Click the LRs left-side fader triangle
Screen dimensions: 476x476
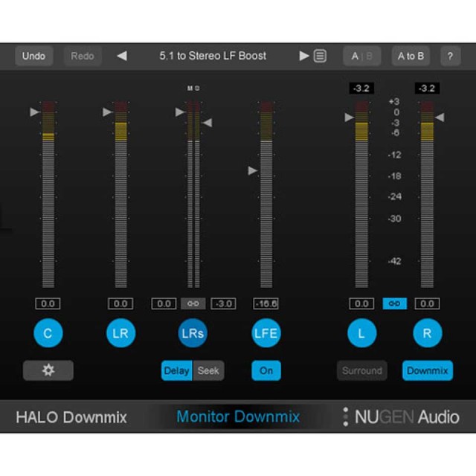pos(180,112)
